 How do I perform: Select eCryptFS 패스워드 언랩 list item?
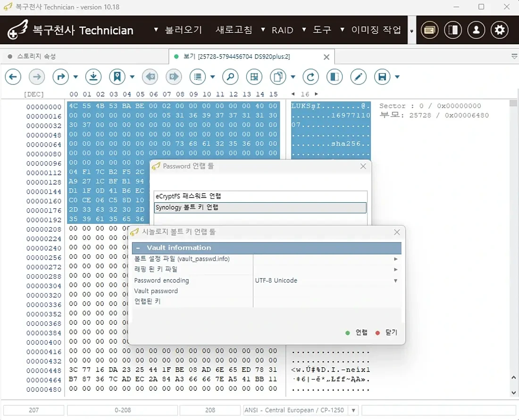[x=260, y=196]
